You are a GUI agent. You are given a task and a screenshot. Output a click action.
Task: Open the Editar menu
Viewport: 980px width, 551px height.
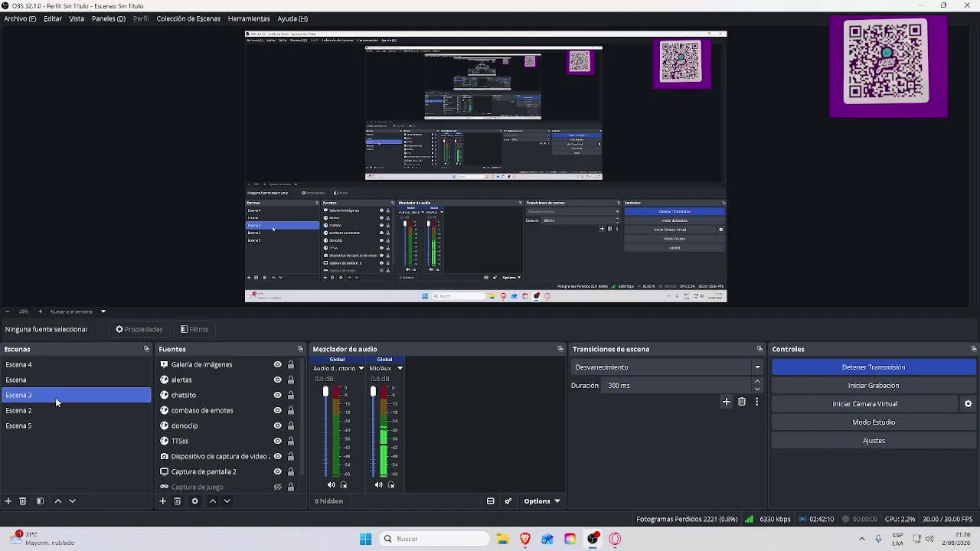coord(53,18)
